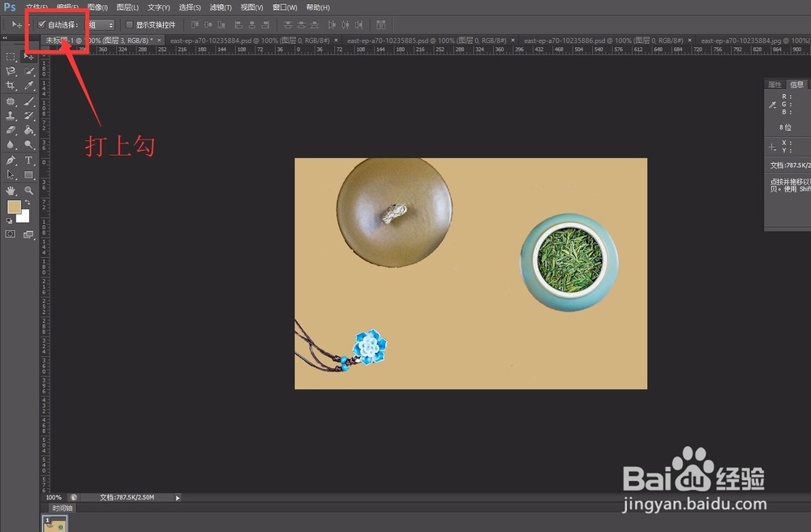Select the Move tool in toolbox
The image size is (811, 532).
(28, 56)
